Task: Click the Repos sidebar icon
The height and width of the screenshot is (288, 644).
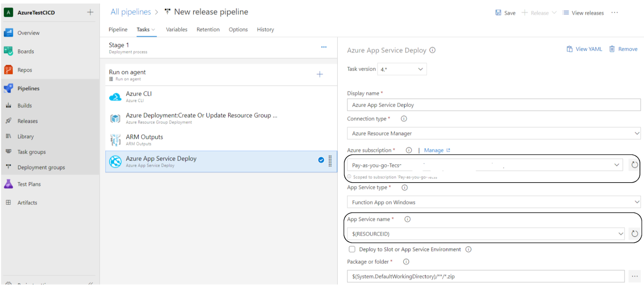Action: point(8,70)
